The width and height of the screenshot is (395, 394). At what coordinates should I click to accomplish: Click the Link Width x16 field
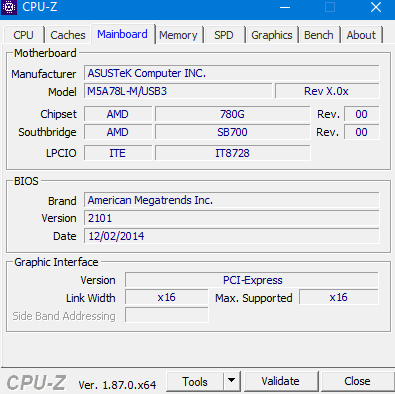click(x=167, y=297)
